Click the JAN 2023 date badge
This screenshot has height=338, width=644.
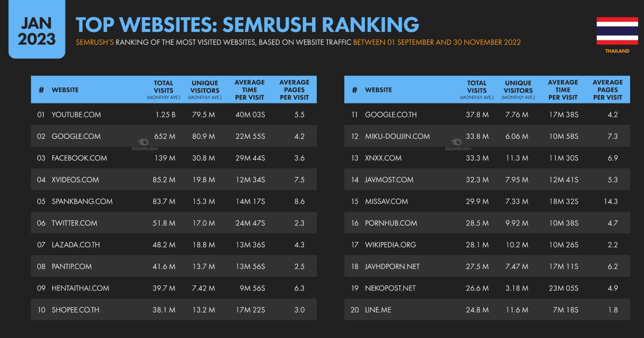coord(37,31)
